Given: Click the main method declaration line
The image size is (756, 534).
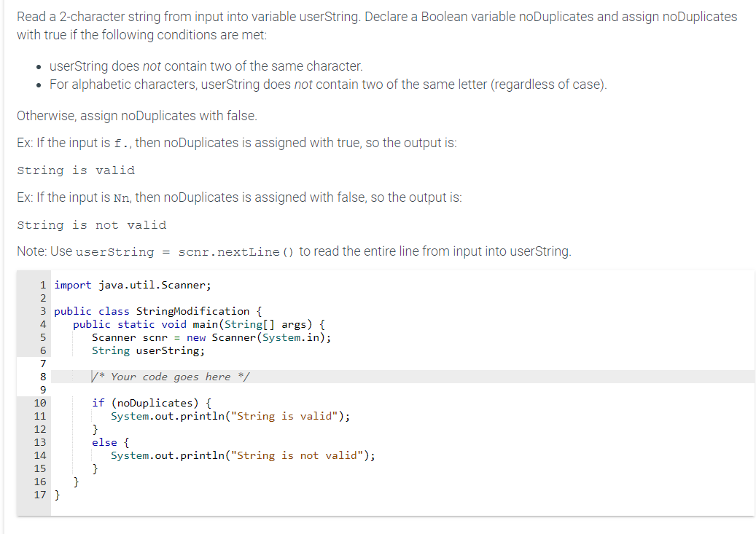Looking at the screenshot, I should (x=197, y=324).
